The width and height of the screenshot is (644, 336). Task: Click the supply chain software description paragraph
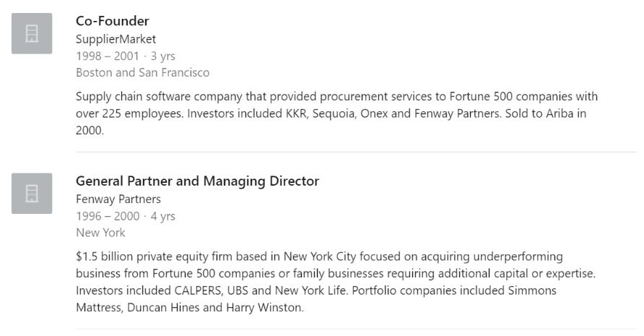click(x=336, y=113)
